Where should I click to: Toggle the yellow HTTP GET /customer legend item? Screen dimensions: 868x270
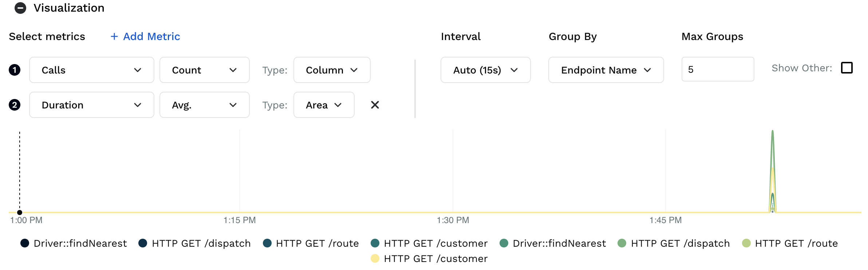[x=430, y=258]
